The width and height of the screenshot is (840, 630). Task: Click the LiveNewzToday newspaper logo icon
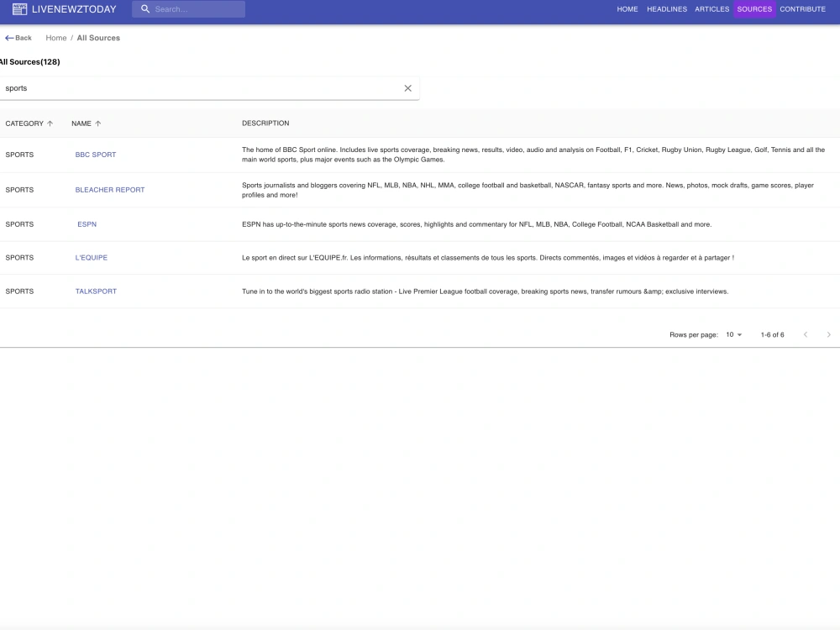pos(20,9)
